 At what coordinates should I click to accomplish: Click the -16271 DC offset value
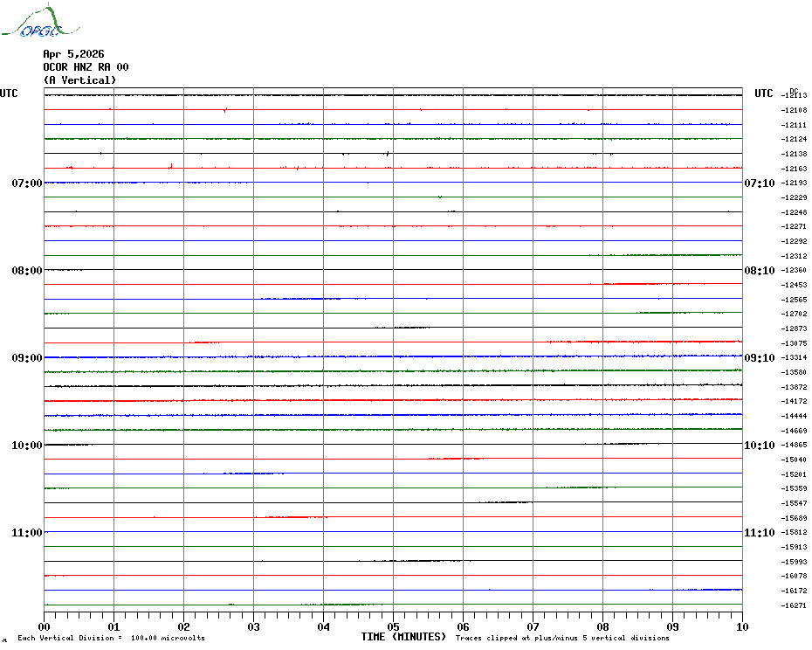pyautogui.click(x=795, y=605)
